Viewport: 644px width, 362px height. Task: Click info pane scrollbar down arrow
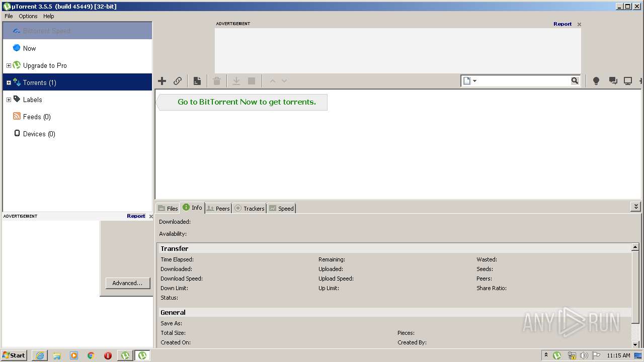(x=635, y=344)
